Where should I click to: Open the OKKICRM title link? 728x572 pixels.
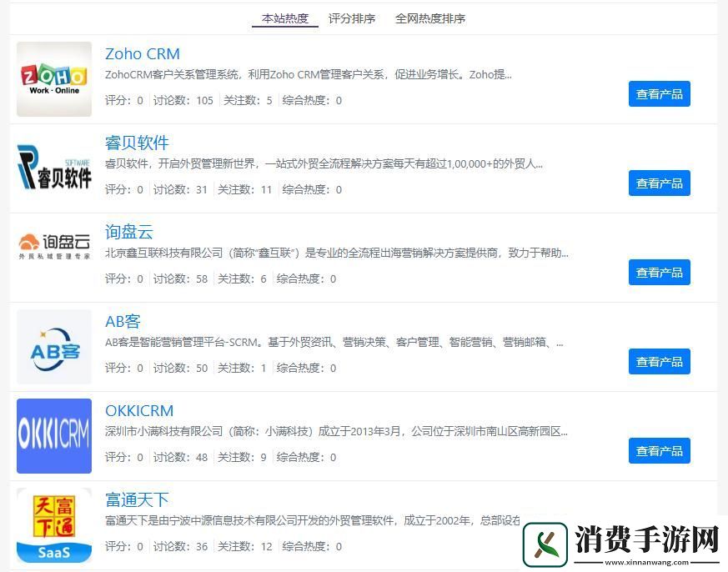(139, 411)
